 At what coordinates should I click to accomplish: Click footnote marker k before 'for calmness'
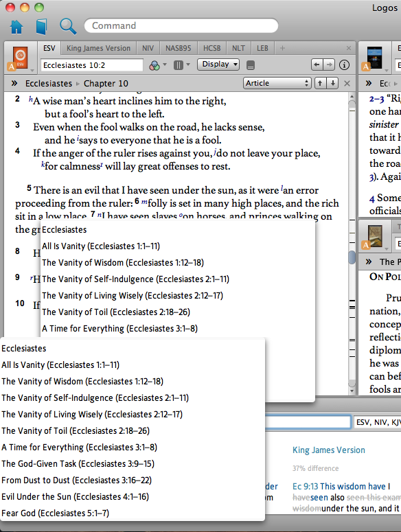pos(43,165)
